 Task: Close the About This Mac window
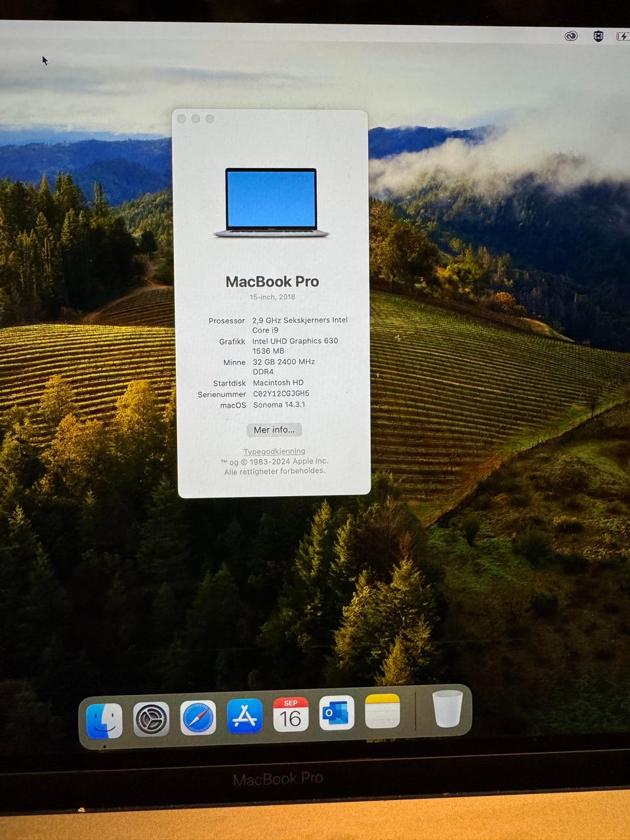click(x=182, y=119)
